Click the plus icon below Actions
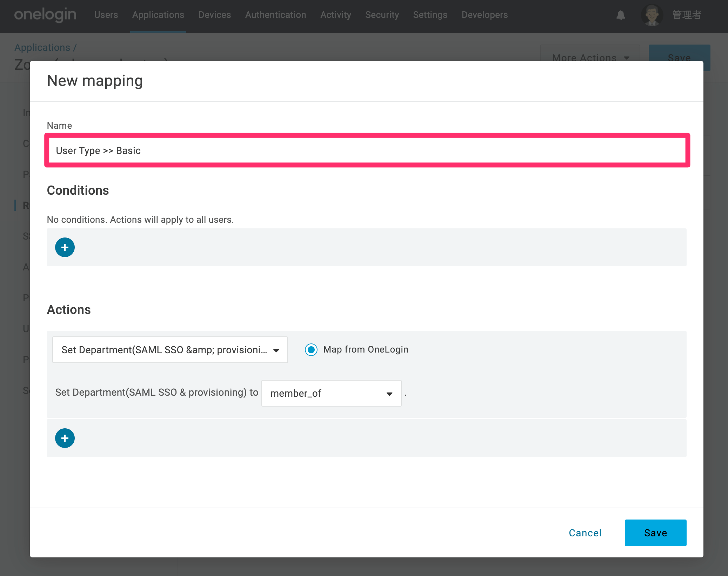Viewport: 728px width, 576px height. [65, 438]
